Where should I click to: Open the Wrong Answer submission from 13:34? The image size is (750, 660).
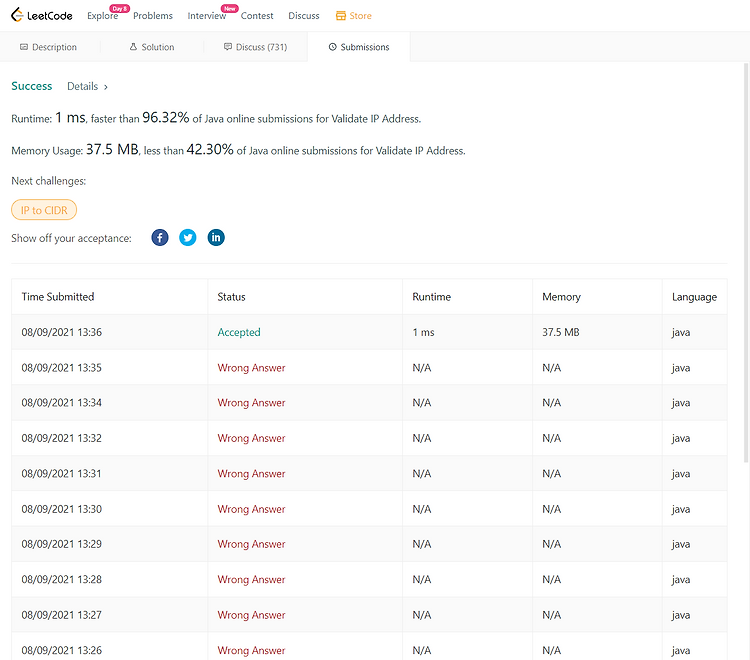[251, 403]
